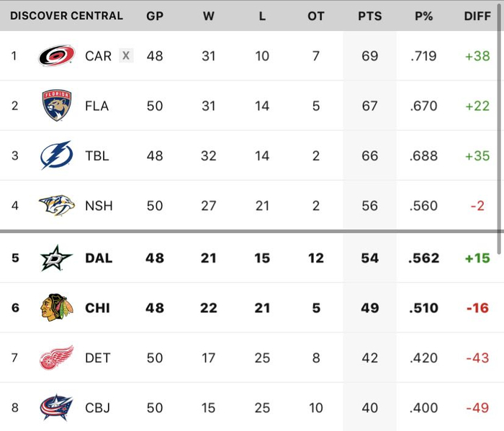Screen dimensions: 504x431
Task: Click the Detroit Red Wings logo
Action: click(56, 358)
